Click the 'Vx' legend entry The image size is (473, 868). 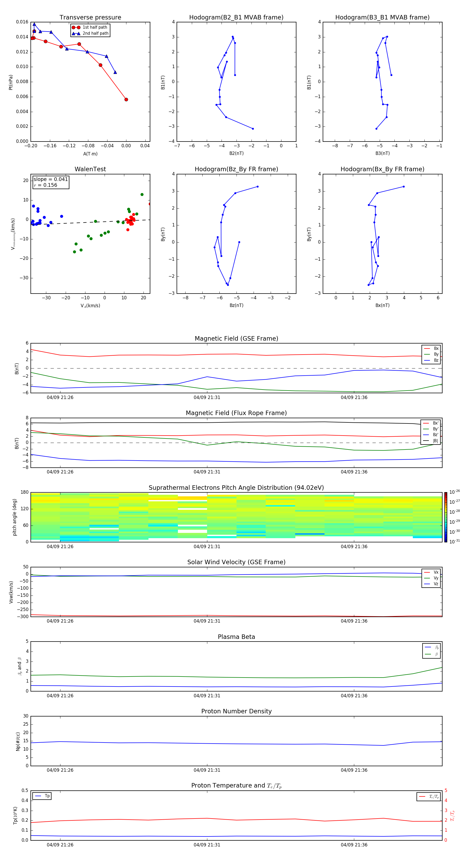coord(431,572)
